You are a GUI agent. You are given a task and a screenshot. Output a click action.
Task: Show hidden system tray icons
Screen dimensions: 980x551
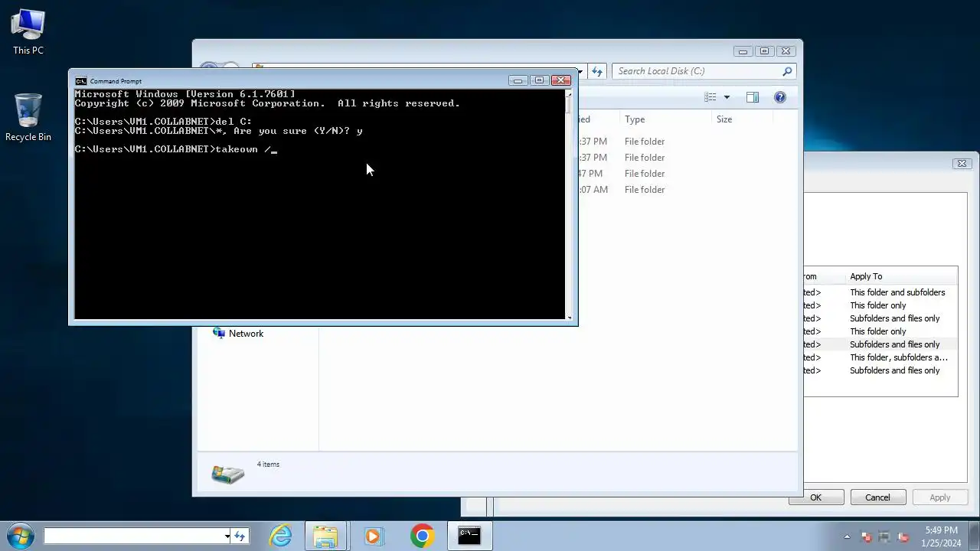click(847, 536)
